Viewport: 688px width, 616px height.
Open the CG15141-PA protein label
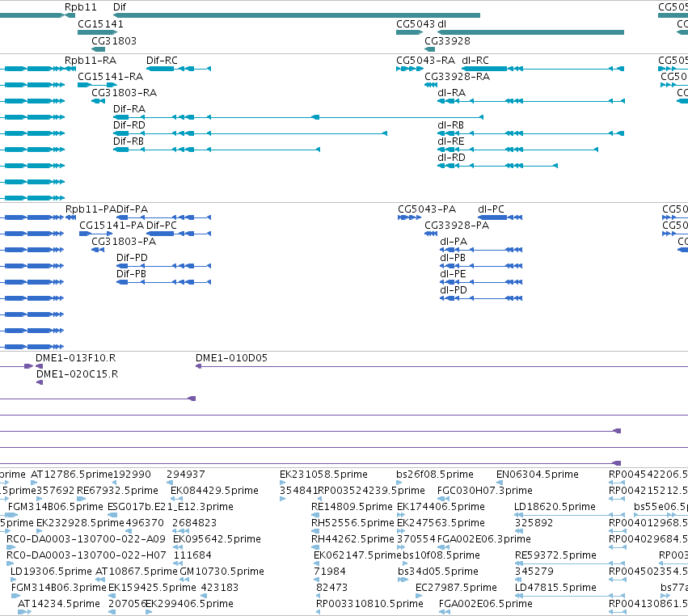[x=112, y=226]
